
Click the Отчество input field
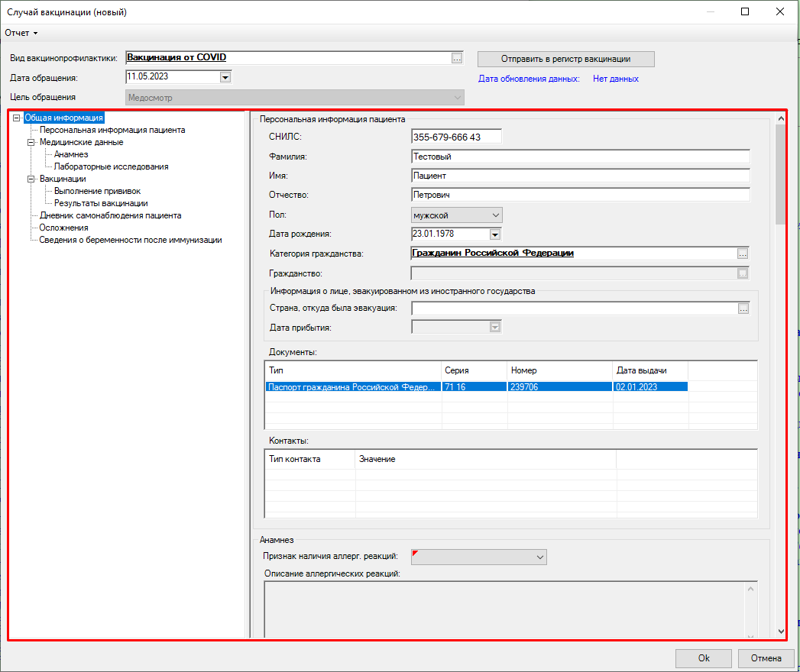581,195
